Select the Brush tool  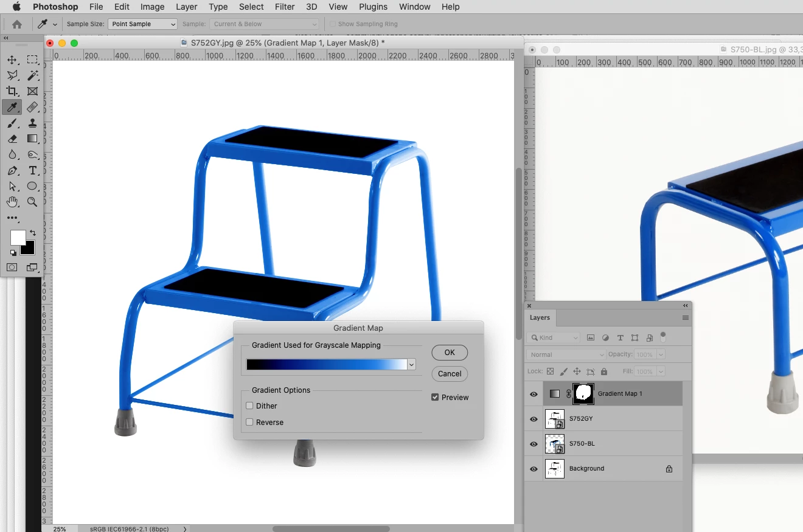click(12, 123)
